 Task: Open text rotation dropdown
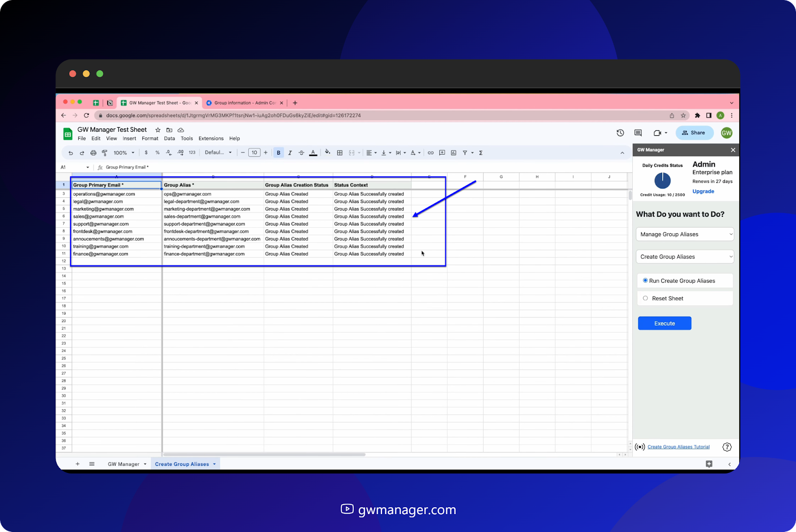point(415,153)
